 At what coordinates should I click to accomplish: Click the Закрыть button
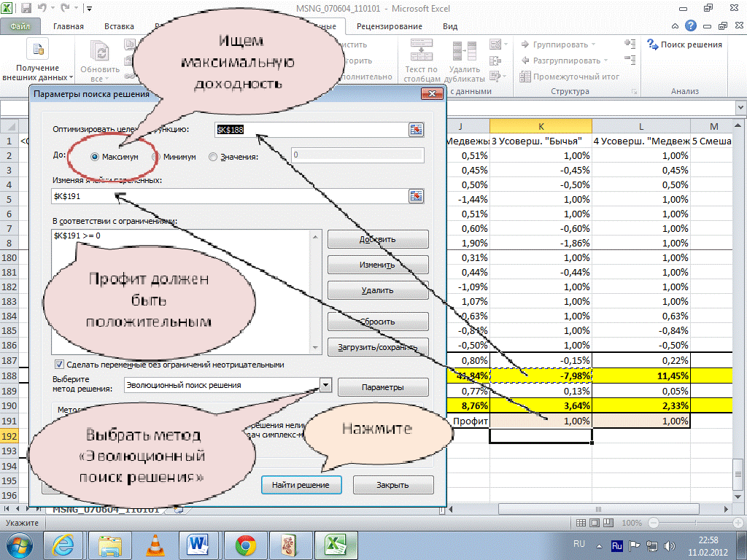point(393,485)
